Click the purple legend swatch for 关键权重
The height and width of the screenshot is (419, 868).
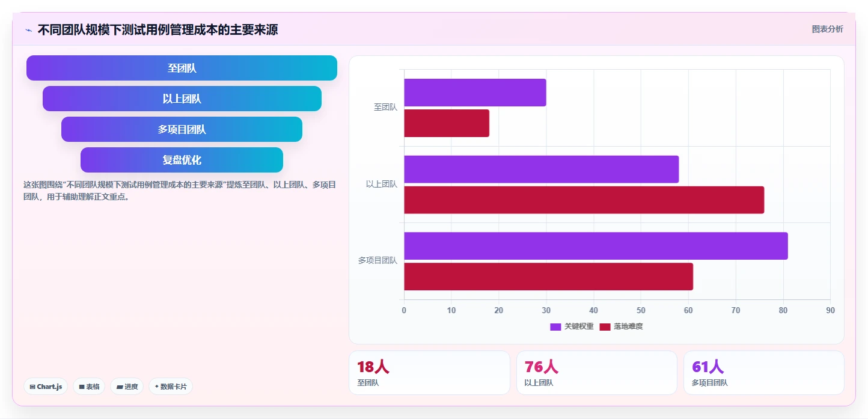(555, 327)
